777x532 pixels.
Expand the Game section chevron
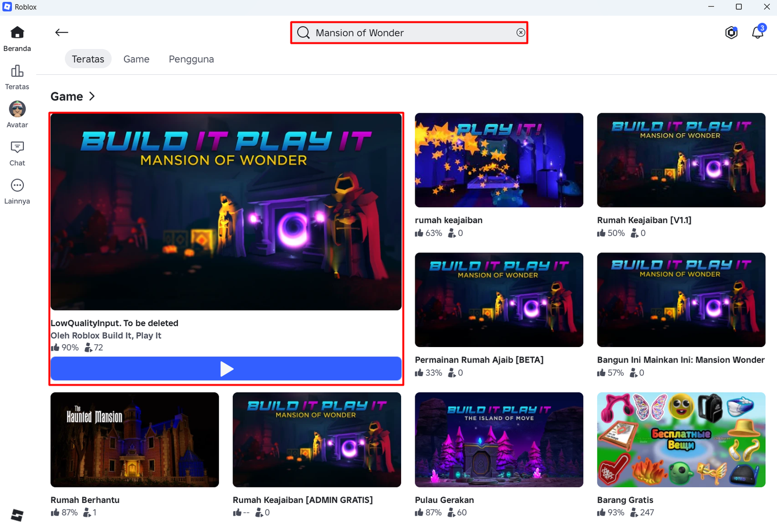92,97
